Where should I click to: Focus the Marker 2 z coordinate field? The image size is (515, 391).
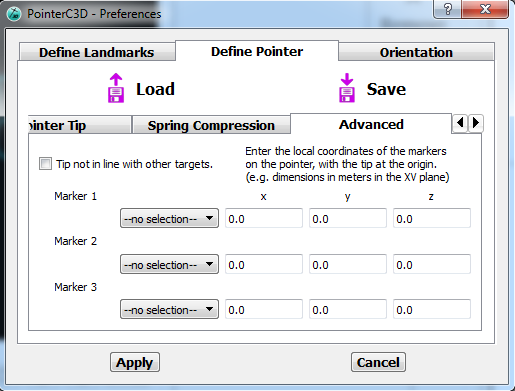pyautogui.click(x=432, y=264)
